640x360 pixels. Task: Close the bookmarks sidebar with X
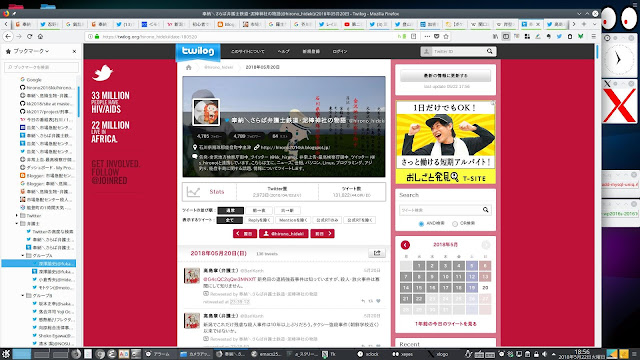click(74, 51)
